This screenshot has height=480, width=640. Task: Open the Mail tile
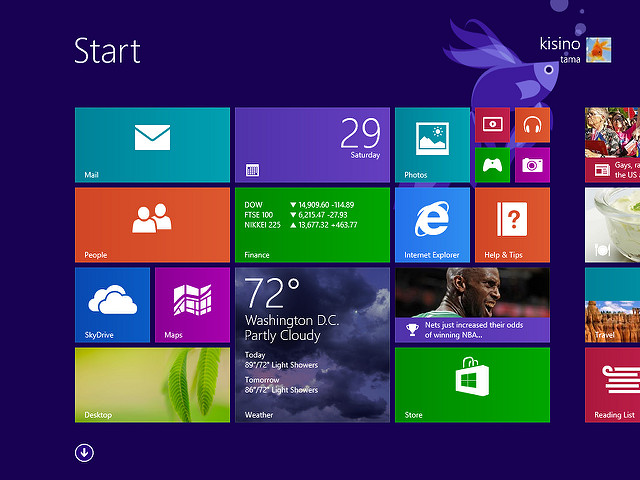pyautogui.click(x=152, y=145)
